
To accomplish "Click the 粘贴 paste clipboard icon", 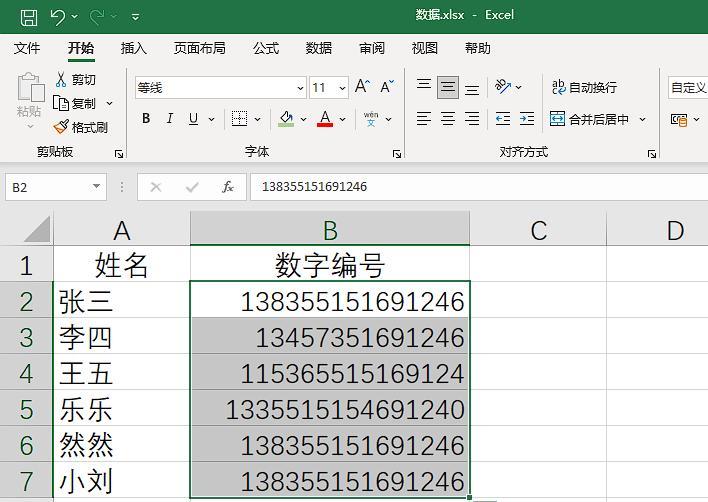I will pos(30,87).
